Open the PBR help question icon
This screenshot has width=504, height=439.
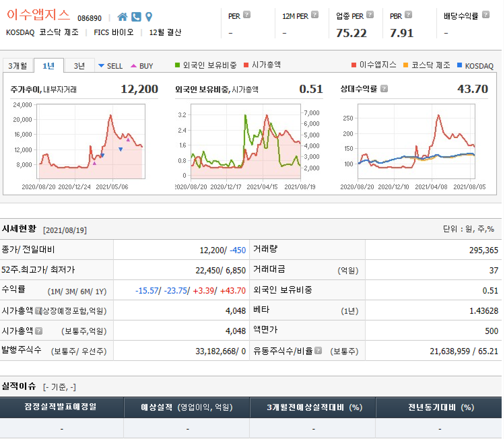click(x=408, y=15)
